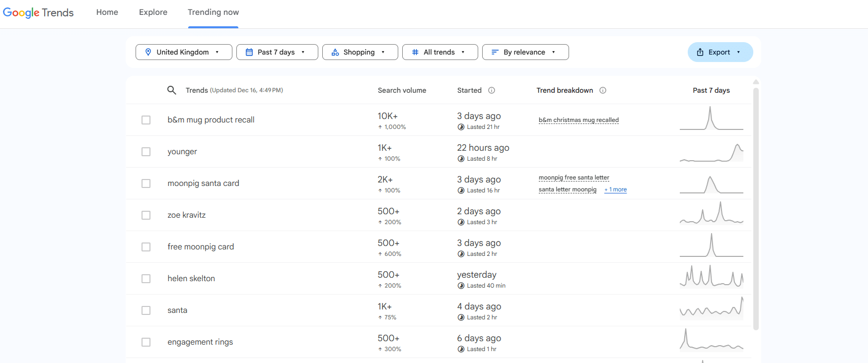868x363 pixels.
Task: Open the b&m christmas mug recalled breakdown link
Action: coord(579,120)
